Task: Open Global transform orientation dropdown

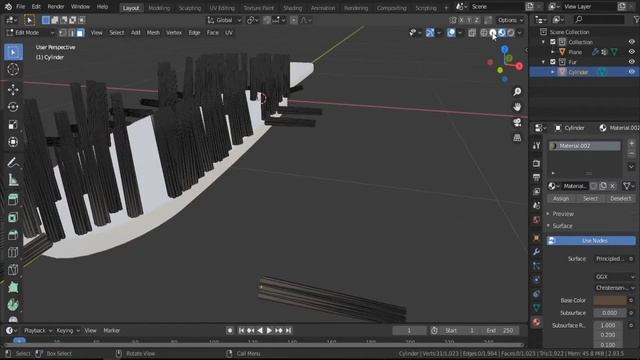Action: click(x=224, y=20)
